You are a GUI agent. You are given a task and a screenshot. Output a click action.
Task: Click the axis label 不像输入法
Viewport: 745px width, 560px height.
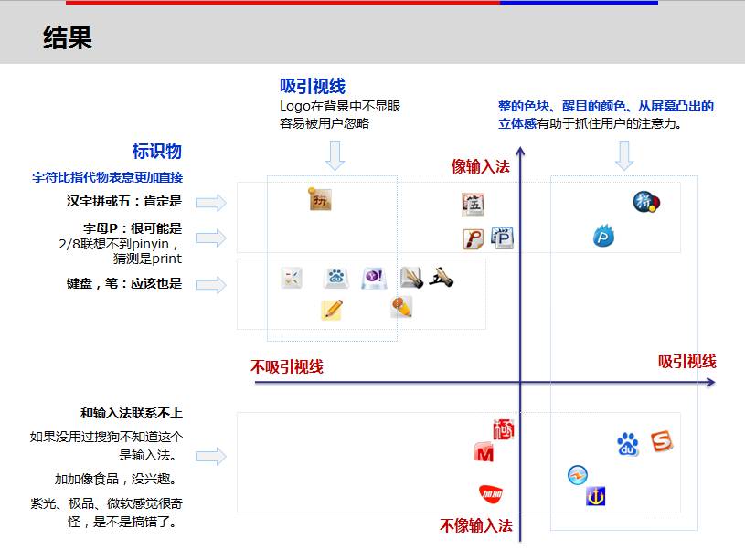[x=476, y=525]
